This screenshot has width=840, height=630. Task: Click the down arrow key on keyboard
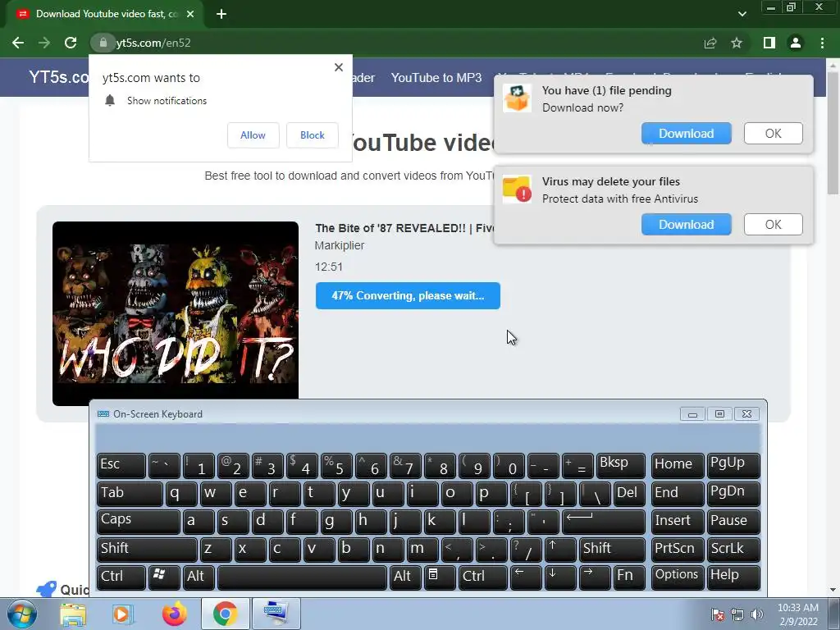coord(560,577)
